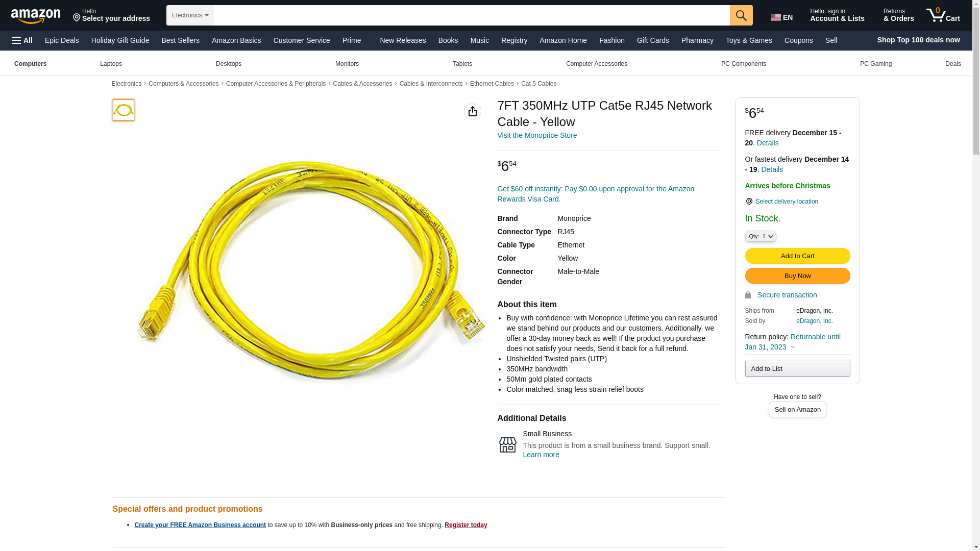Go to the Laptops category tab
The height and width of the screenshot is (551, 980).
111,64
